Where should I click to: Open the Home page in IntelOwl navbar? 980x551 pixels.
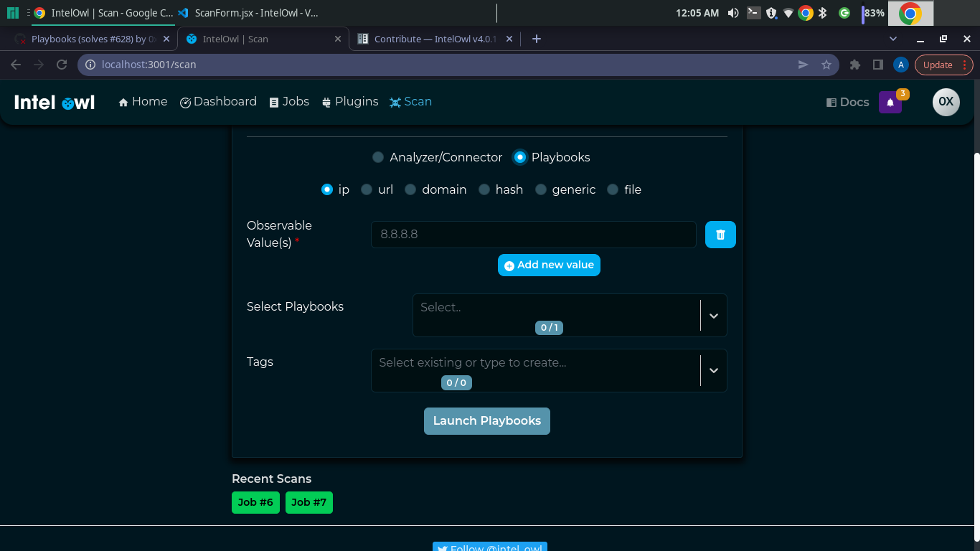(143, 102)
